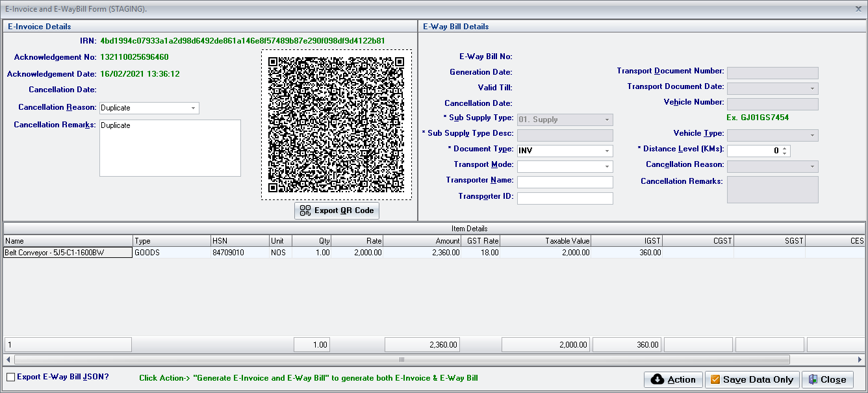
Task: Click the total Amount footer box 2,360.00
Action: (x=422, y=345)
